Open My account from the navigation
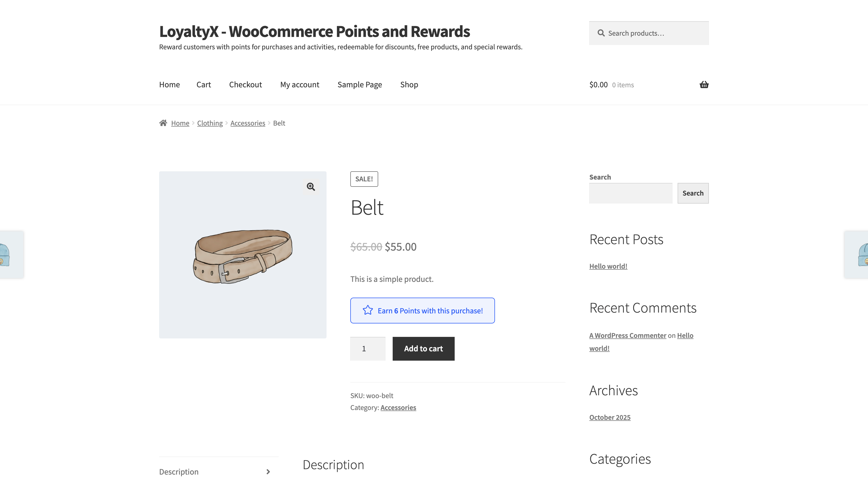The height and width of the screenshot is (480, 868). tap(300, 84)
